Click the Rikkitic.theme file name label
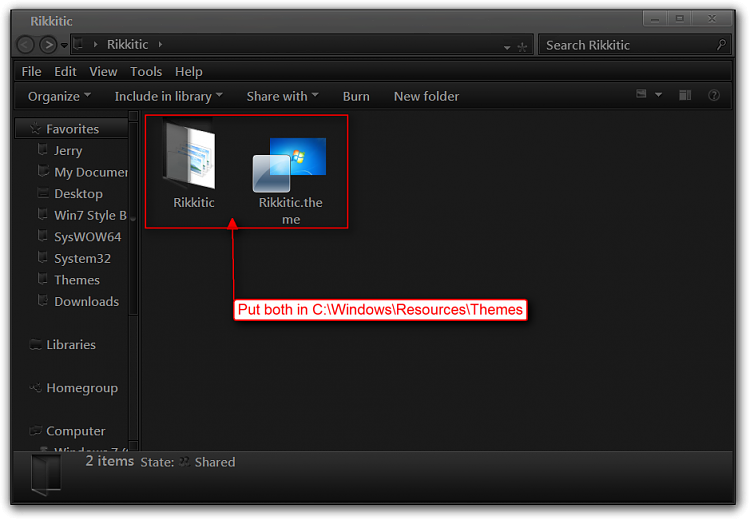This screenshot has width=750, height=520. point(291,211)
